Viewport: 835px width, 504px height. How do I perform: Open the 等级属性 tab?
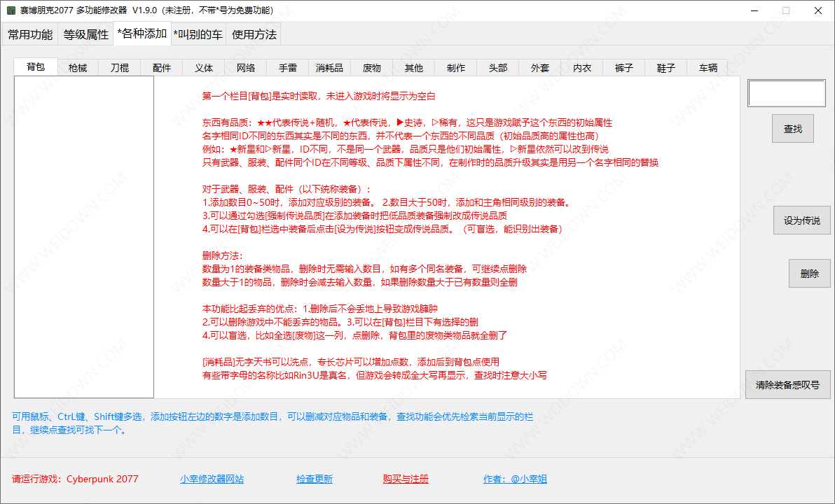click(85, 34)
